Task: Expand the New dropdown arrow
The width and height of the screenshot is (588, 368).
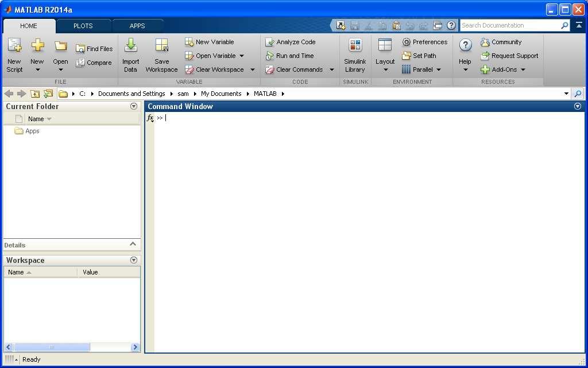Action: 37,70
